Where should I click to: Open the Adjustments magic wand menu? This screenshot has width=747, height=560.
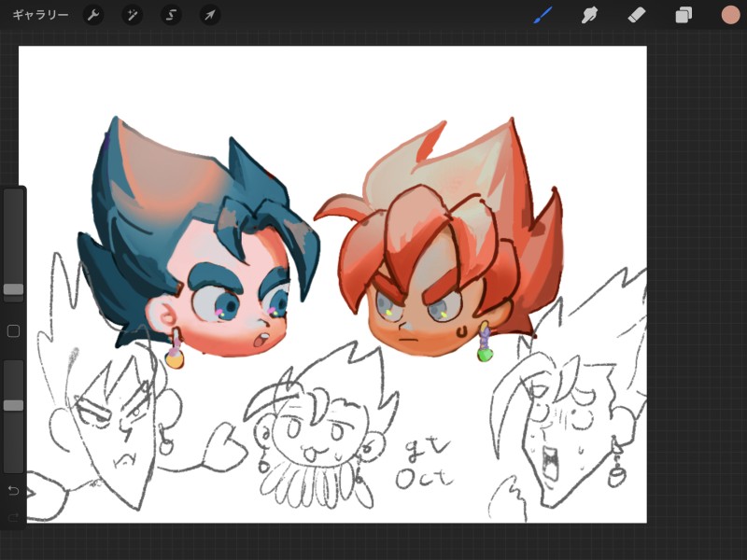click(132, 15)
